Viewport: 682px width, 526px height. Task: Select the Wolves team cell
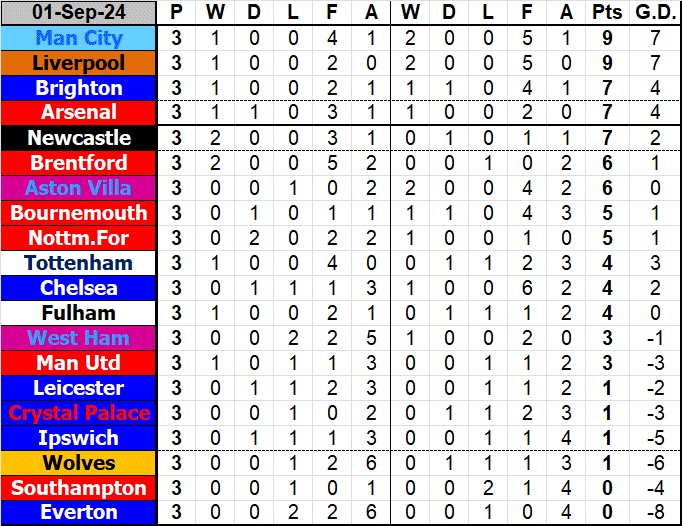tap(79, 463)
